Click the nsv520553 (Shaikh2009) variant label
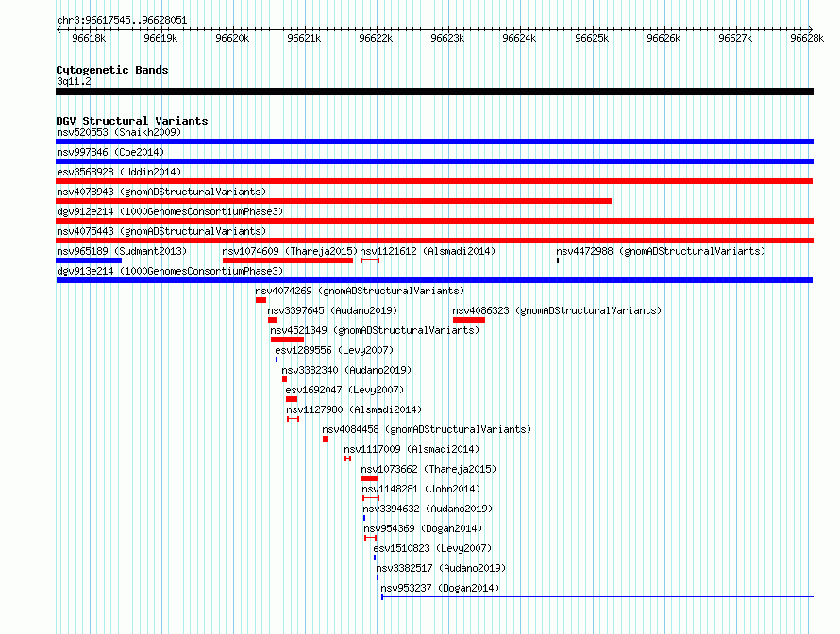The image size is (840, 634). (119, 132)
